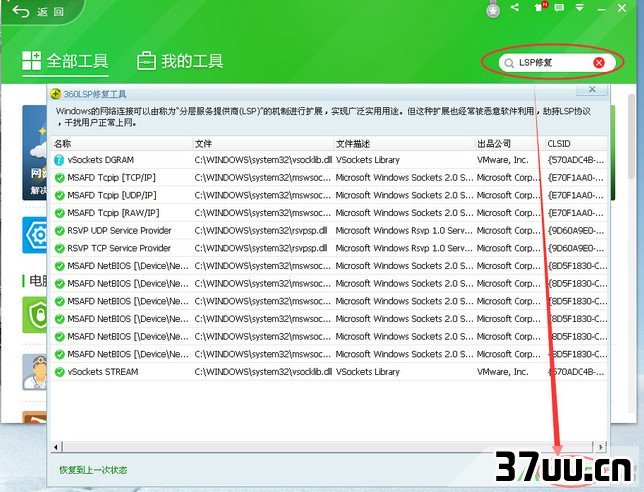The width and height of the screenshot is (644, 492).
Task: Switch to the 我的工具 tab
Action: [180, 61]
